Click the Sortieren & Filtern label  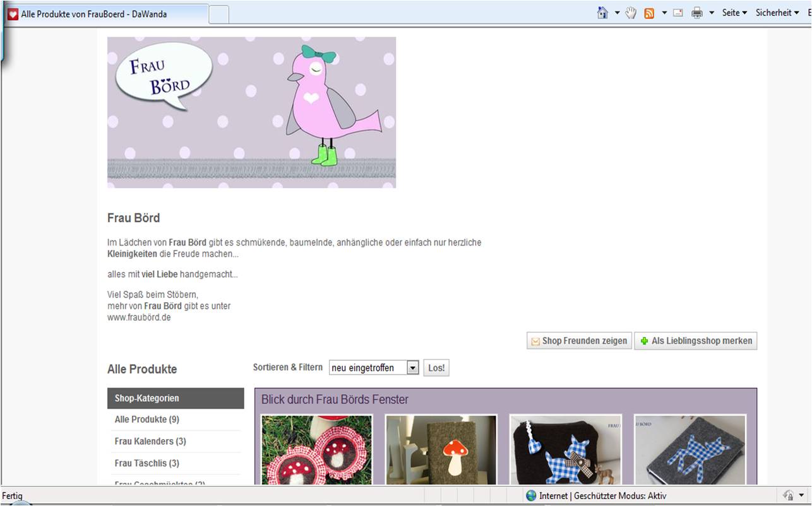tap(288, 367)
